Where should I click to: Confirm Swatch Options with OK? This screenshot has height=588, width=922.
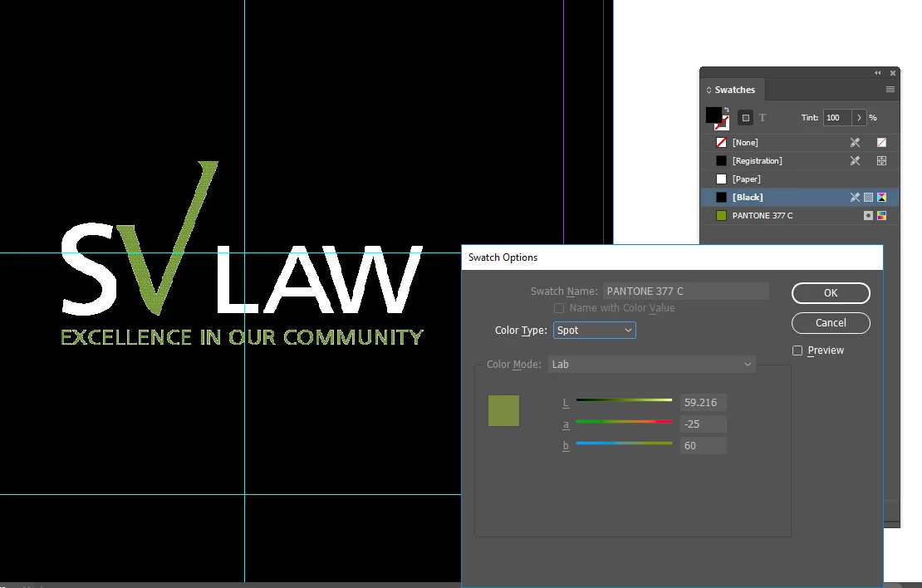(831, 293)
